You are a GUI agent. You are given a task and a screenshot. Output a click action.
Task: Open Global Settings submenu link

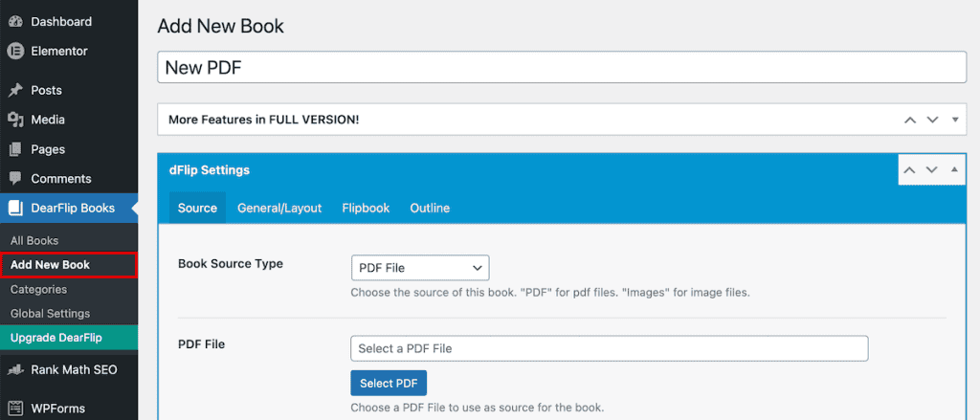point(50,314)
